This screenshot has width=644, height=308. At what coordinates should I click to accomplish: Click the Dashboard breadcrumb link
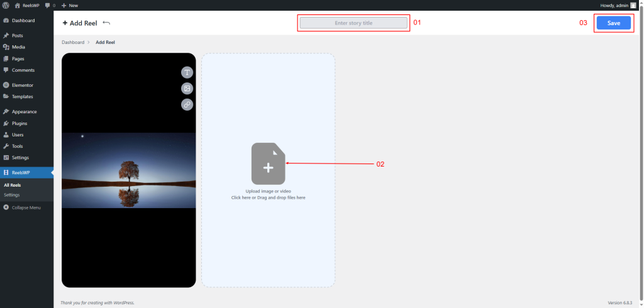click(x=72, y=42)
